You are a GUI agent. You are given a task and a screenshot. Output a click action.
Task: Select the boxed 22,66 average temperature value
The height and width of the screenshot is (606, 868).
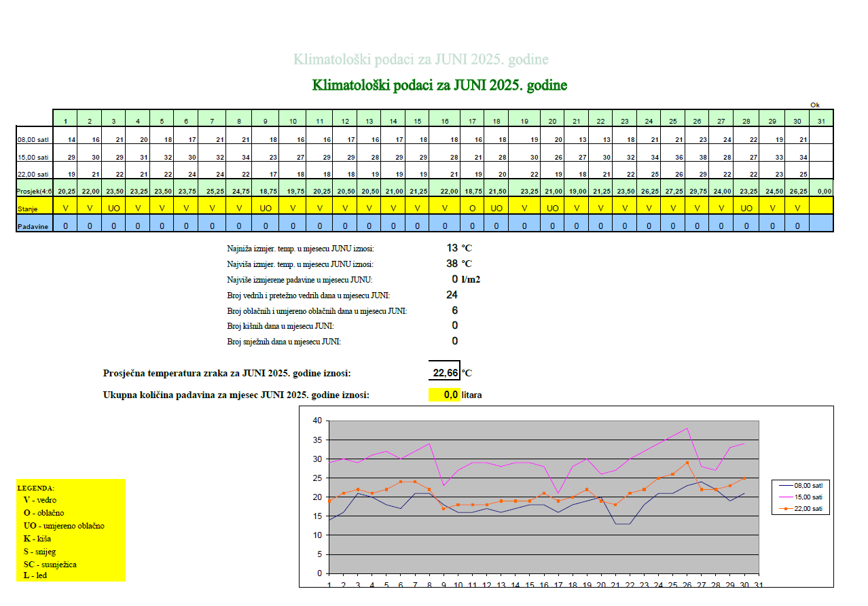coord(445,373)
